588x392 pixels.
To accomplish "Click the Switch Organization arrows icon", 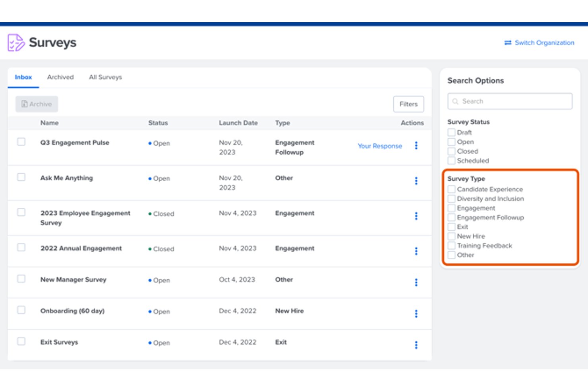I will (507, 42).
